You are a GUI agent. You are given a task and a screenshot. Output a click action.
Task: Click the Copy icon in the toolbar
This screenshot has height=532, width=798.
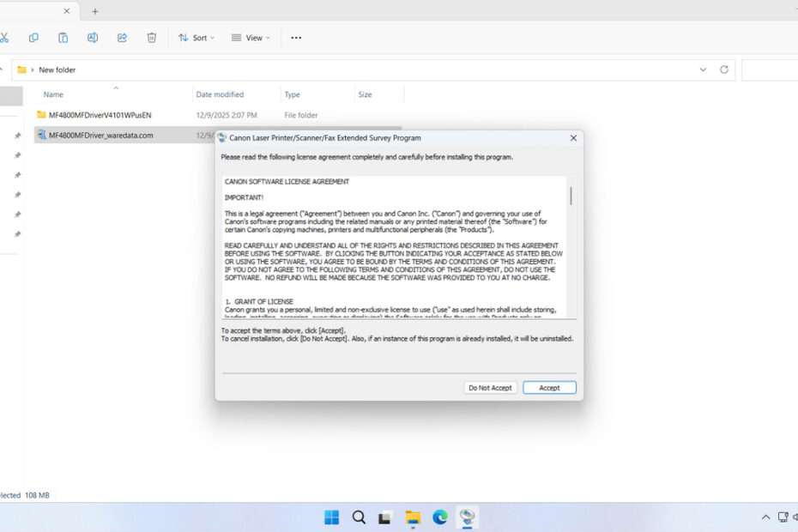(33, 38)
